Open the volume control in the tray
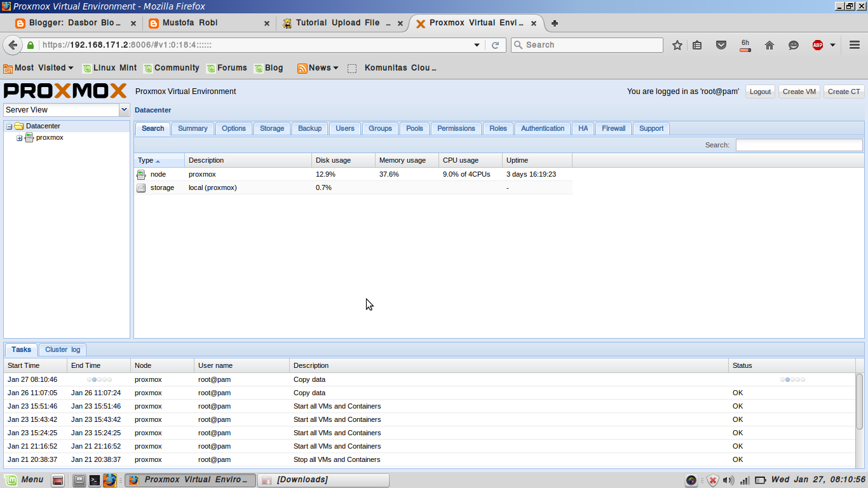 (x=728, y=480)
